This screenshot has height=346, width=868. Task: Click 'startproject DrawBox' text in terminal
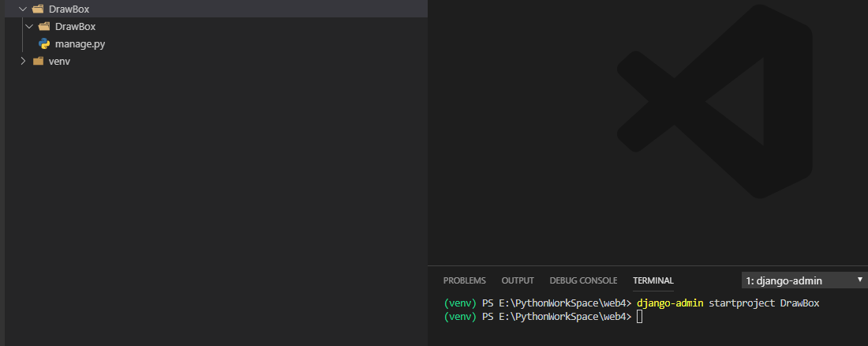point(764,303)
